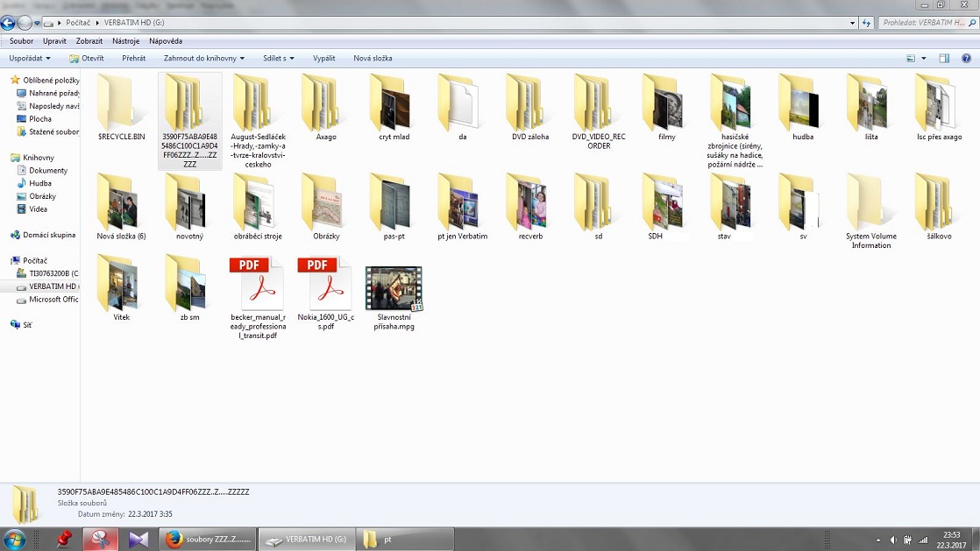Open Firefox window in the taskbar

pyautogui.click(x=209, y=540)
